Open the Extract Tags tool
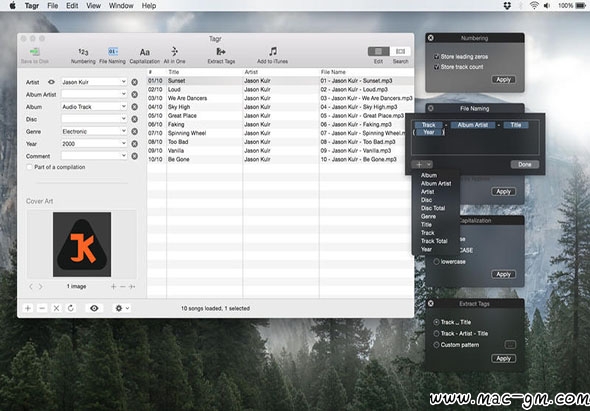 [221, 55]
